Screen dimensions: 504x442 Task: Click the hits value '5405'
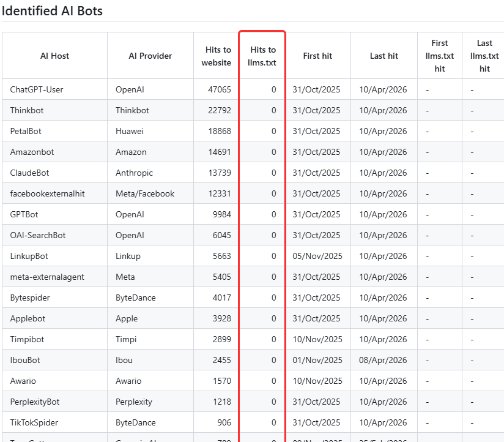point(222,277)
